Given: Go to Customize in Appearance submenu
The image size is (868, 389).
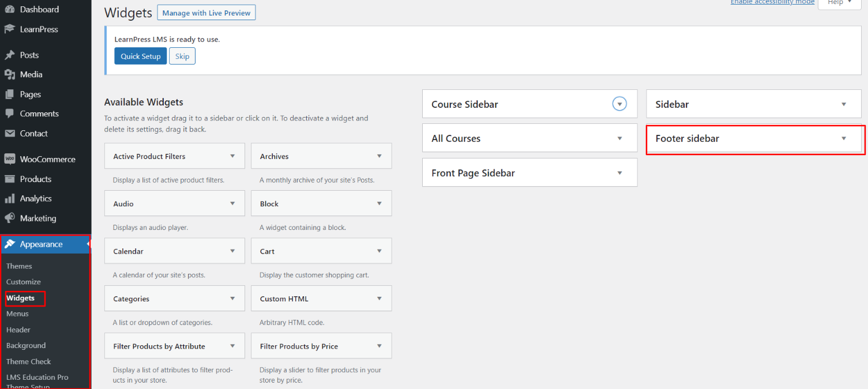Looking at the screenshot, I should click(24, 282).
